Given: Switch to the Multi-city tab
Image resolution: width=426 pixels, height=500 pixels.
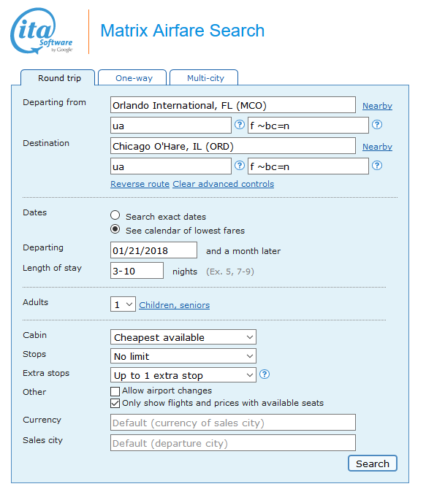Looking at the screenshot, I should pos(205,78).
